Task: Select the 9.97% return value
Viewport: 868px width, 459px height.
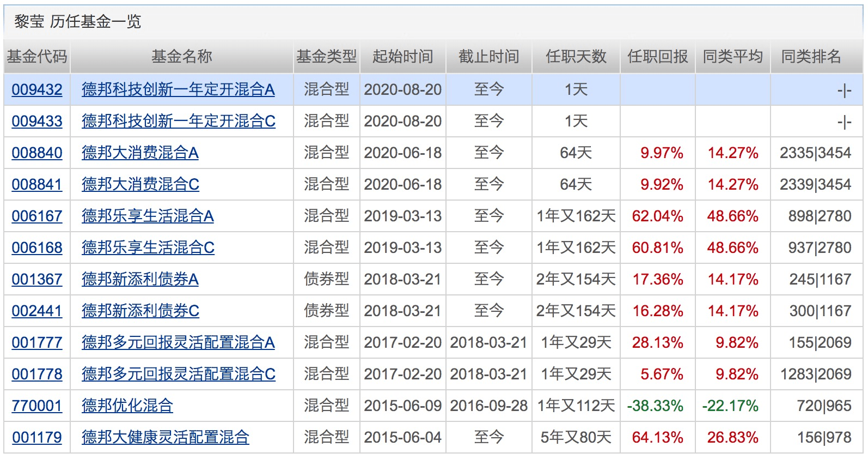Action: coord(662,153)
